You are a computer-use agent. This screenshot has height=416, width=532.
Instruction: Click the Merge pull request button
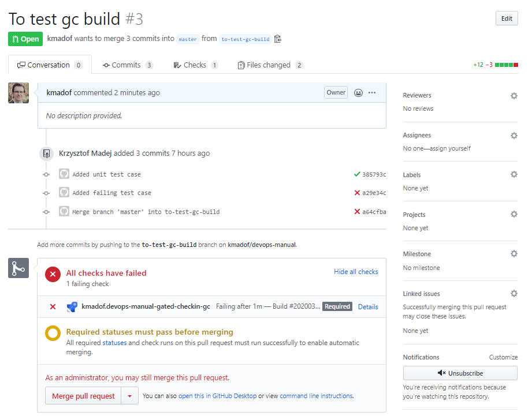coord(83,396)
